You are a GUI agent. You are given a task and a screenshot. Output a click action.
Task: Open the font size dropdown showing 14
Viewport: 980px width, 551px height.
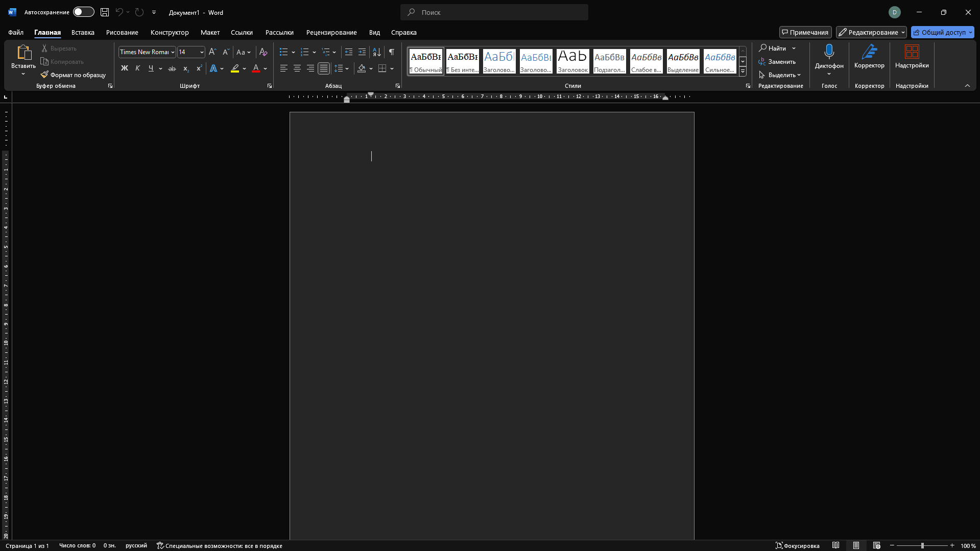202,52
